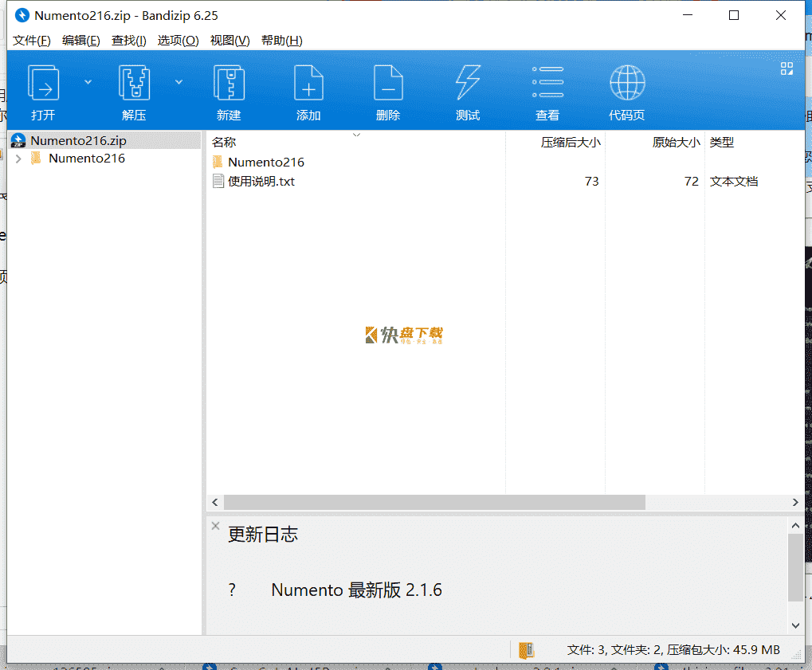
Task: Sort by 原始大小 column header
Action: click(x=677, y=142)
